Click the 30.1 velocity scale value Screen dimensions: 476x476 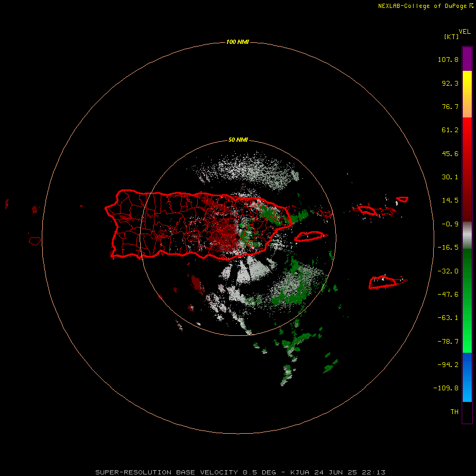tap(450, 177)
